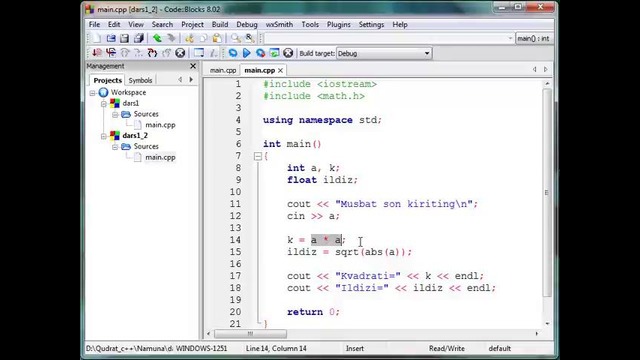Collapse the Workspace tree node

(x=93, y=93)
